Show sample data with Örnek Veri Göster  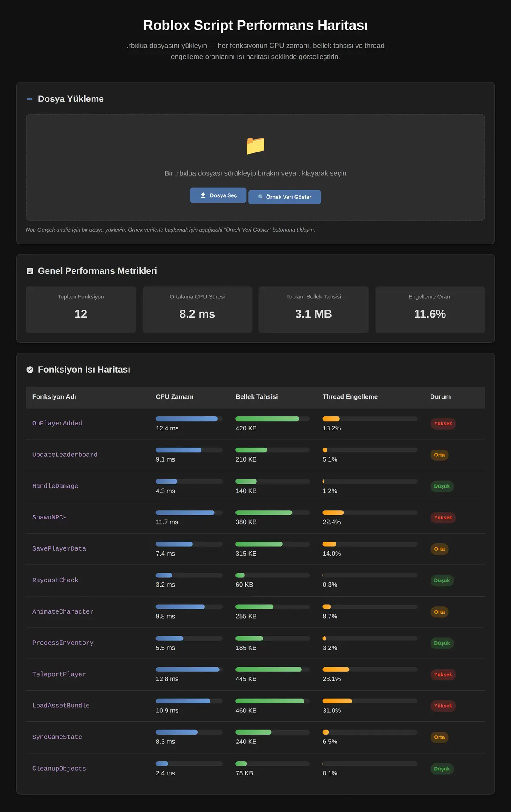tap(284, 197)
